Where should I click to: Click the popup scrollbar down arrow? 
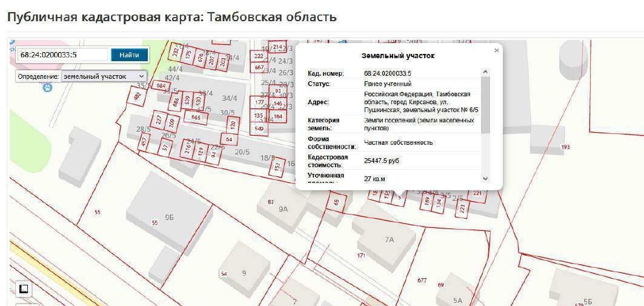click(x=485, y=179)
